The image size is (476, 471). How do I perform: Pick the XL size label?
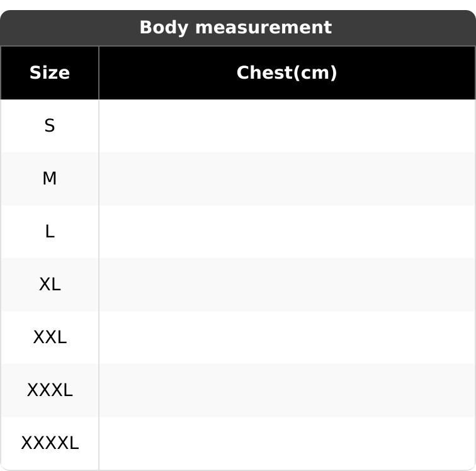[x=50, y=285]
